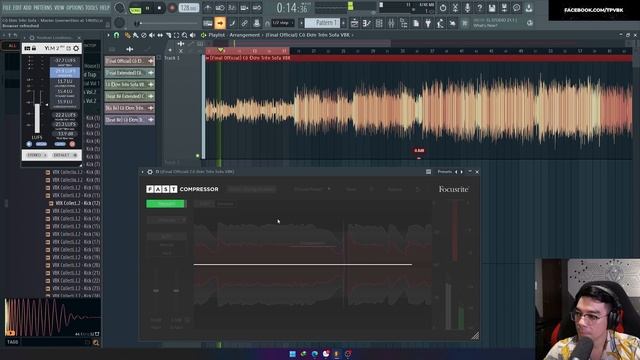Go to next preset arrow in plugin window
The image size is (640, 360).
[x=462, y=172]
